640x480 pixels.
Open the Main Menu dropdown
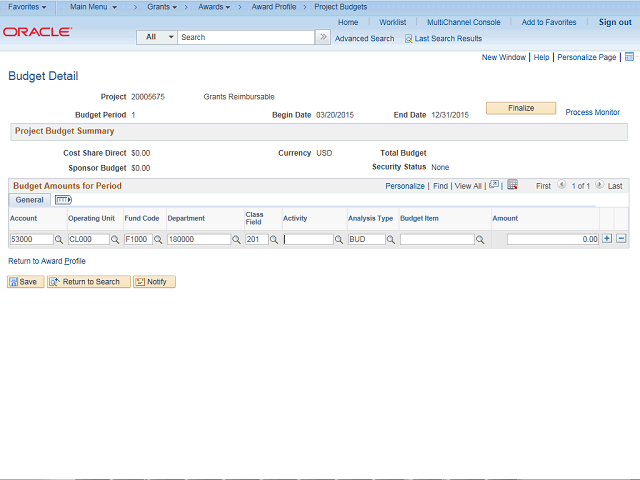pos(93,7)
